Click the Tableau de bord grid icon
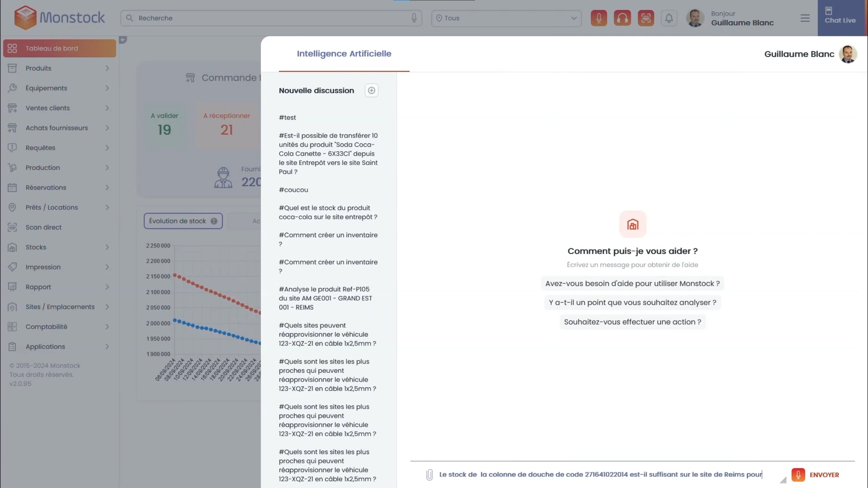The height and width of the screenshot is (488, 868). tap(12, 48)
